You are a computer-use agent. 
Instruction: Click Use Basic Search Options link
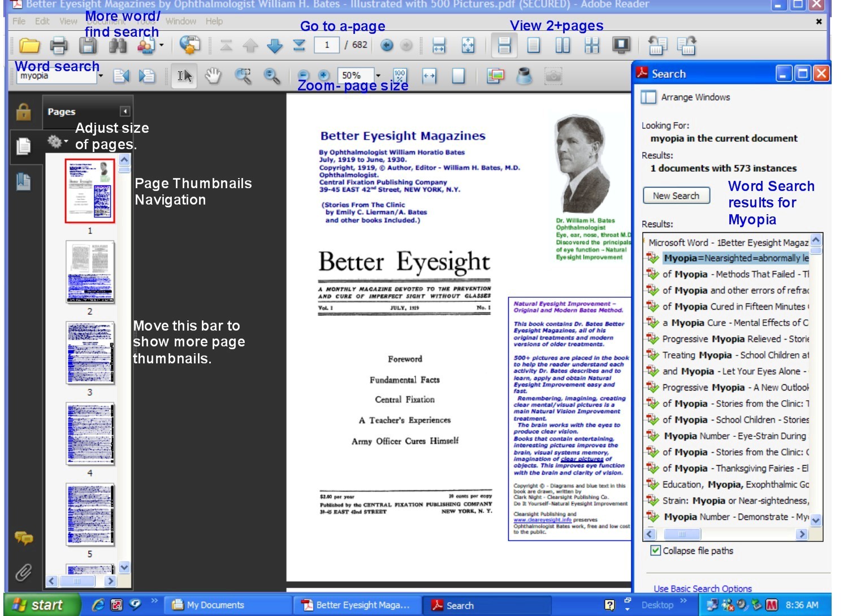703,588
